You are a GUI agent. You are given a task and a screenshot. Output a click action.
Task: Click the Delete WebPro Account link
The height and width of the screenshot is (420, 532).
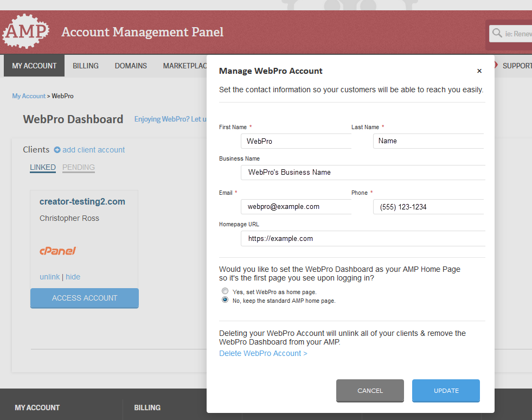[x=263, y=353]
